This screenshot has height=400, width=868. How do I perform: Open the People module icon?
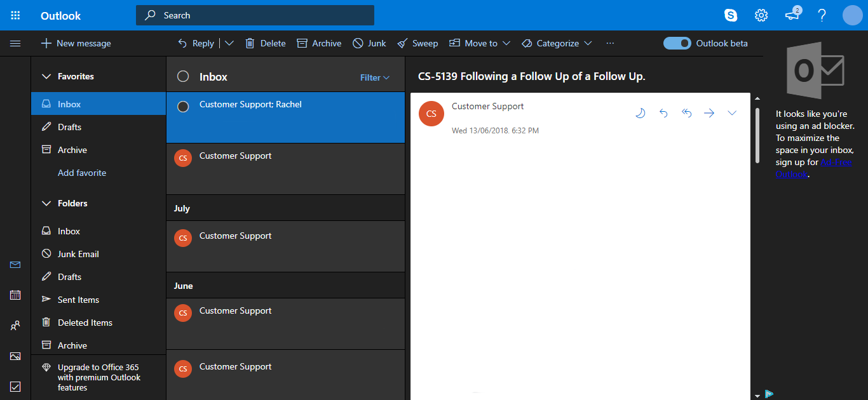pos(15,325)
